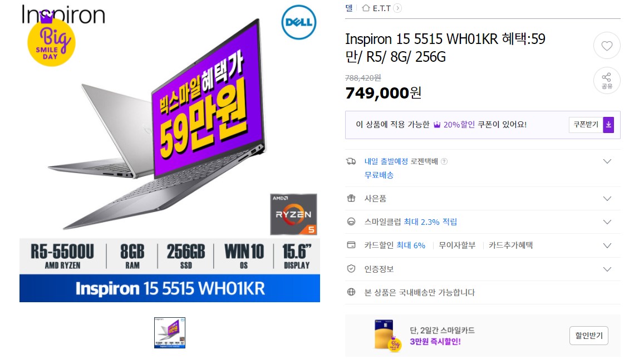Go to seller home E.T.T icon

click(x=366, y=8)
